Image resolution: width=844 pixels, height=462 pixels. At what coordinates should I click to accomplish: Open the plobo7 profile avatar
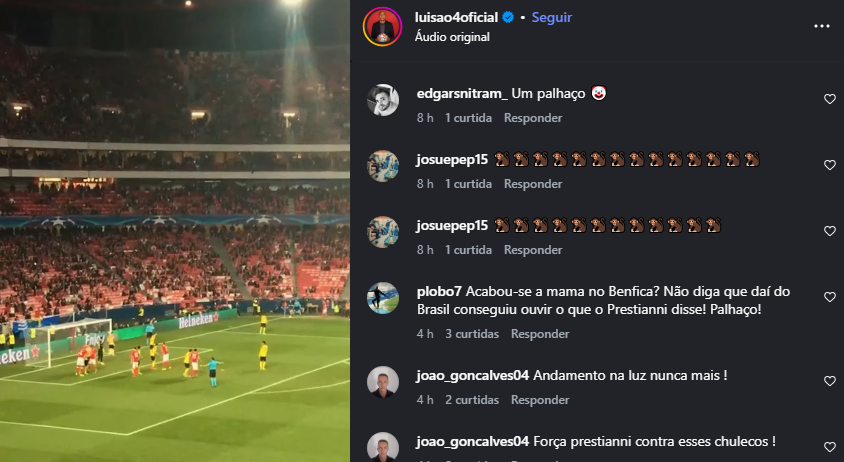(x=383, y=298)
